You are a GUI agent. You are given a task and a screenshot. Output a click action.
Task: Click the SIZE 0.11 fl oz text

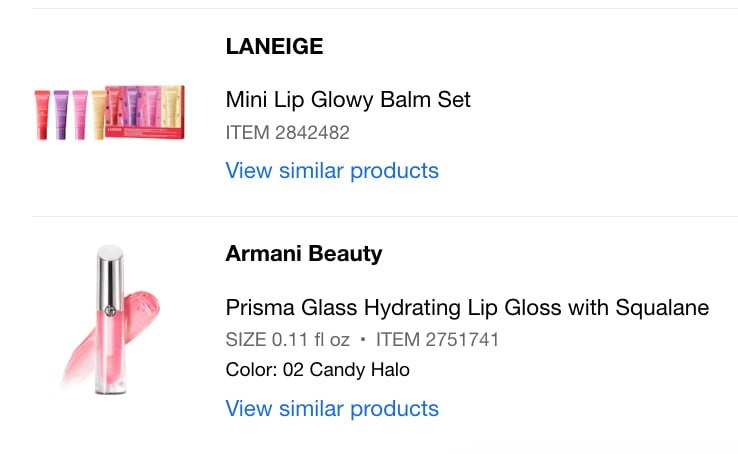click(x=289, y=340)
